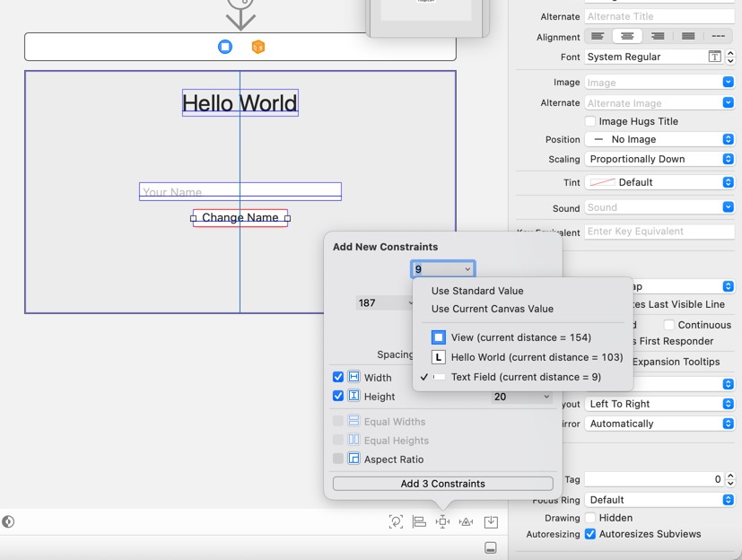The image size is (742, 560).
Task: Click the top spacing value field showing 9
Action: point(443,269)
